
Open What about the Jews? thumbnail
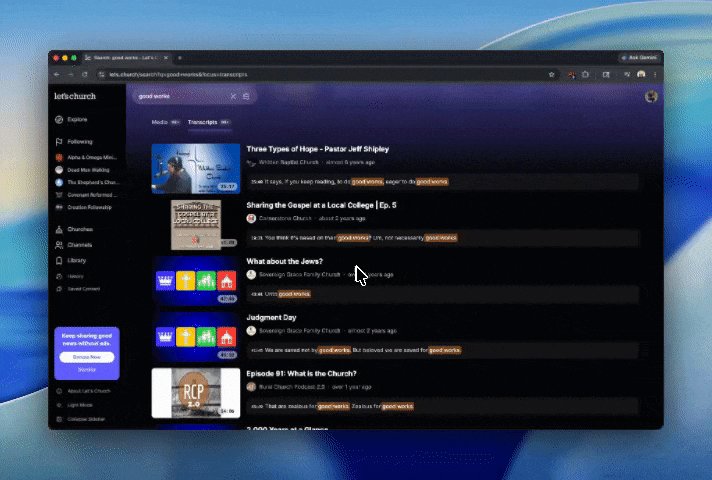196,281
